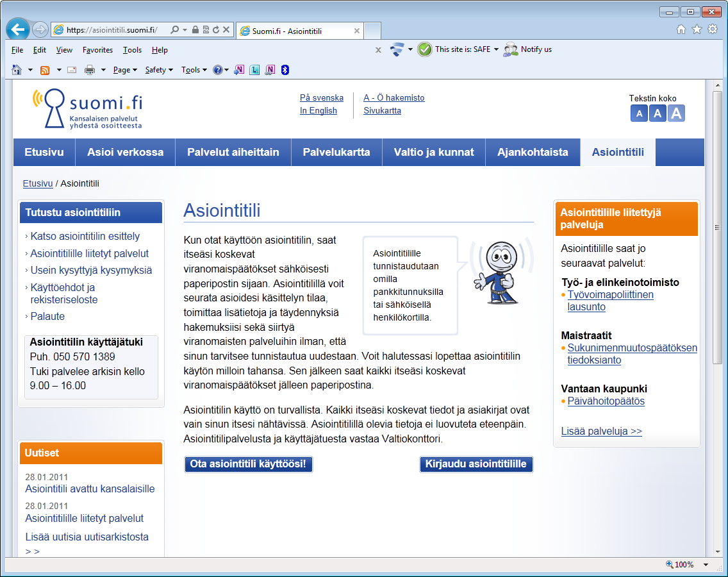This screenshot has width=728, height=577.
Task: Click the Print icon in the command bar
Action: pyautogui.click(x=90, y=70)
